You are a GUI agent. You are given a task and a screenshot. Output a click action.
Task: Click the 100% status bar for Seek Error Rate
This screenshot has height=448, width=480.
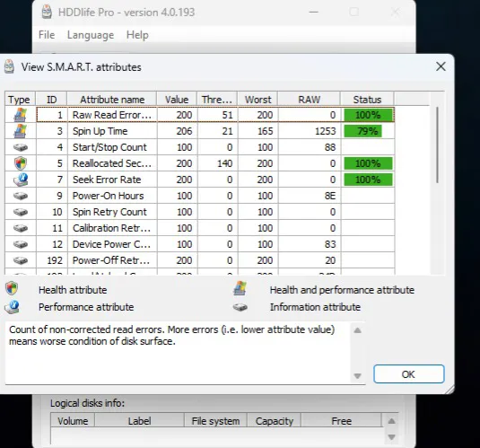[368, 180]
